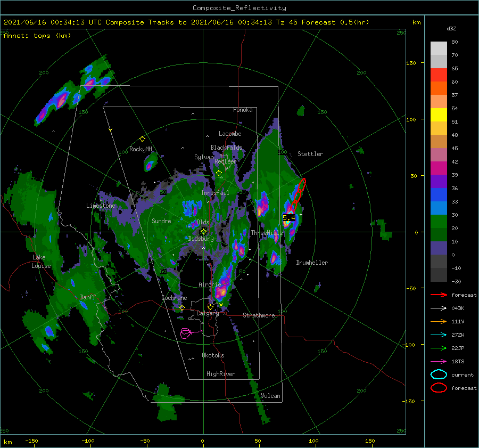The image size is (479, 448).
Task: Click the Strathmore town label
Action: 259,315
